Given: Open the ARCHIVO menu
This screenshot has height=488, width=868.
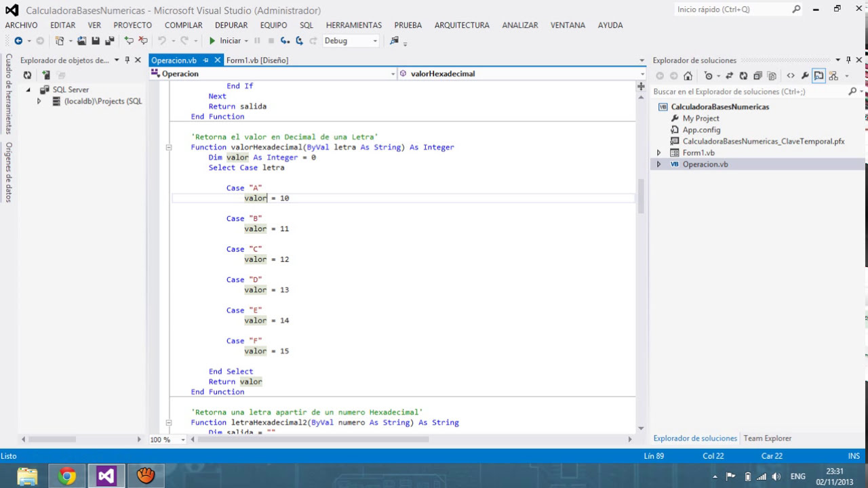Looking at the screenshot, I should pos(22,25).
